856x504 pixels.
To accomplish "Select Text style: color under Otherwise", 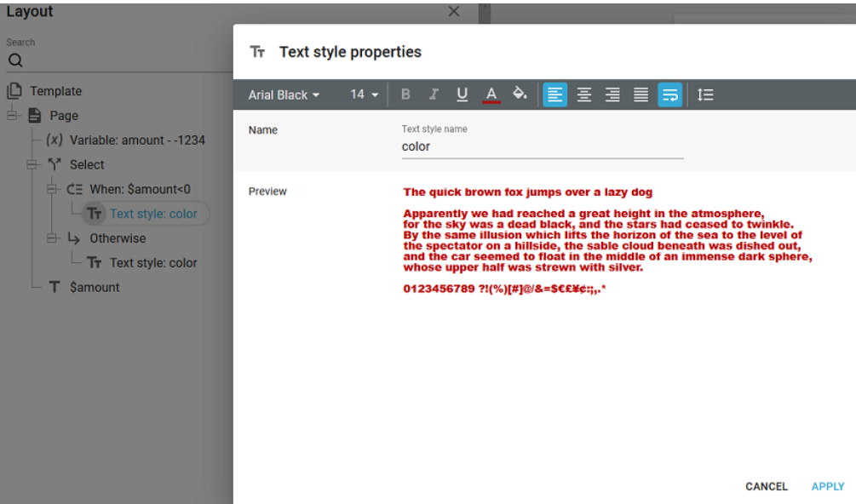I will [x=153, y=263].
